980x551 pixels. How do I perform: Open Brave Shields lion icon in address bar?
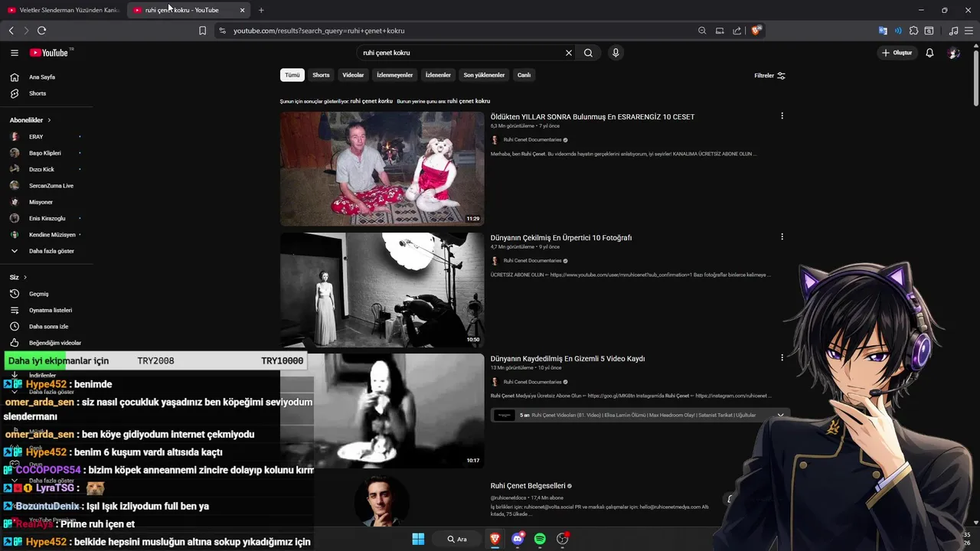click(x=756, y=31)
